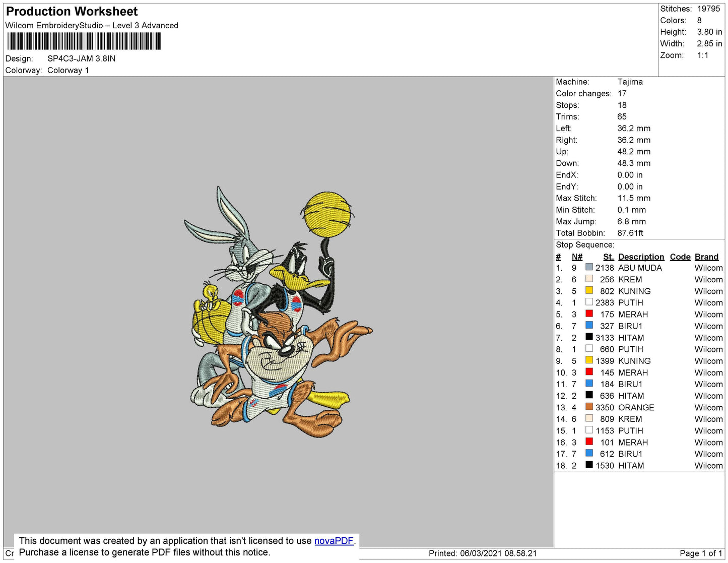The width and height of the screenshot is (728, 563).
Task: Click the 'Brand' column header
Action: click(706, 257)
